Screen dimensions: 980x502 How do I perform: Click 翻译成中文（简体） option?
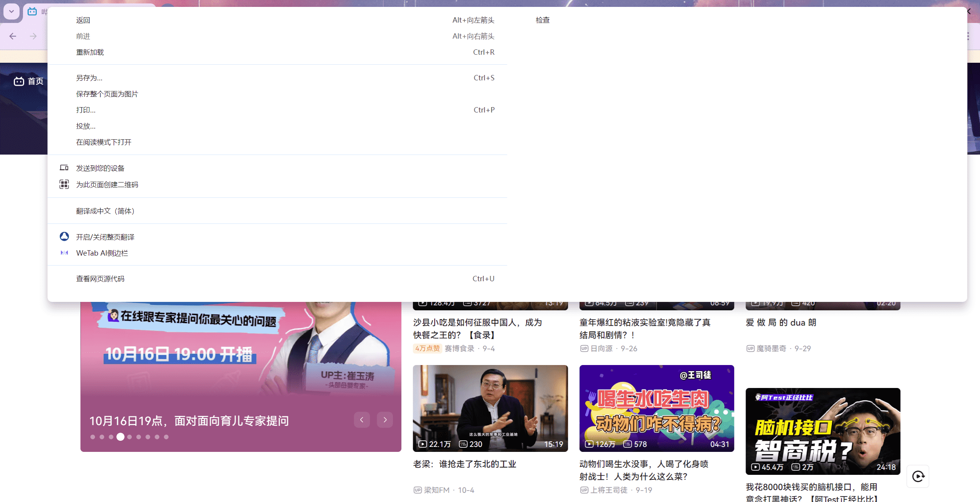105,211
